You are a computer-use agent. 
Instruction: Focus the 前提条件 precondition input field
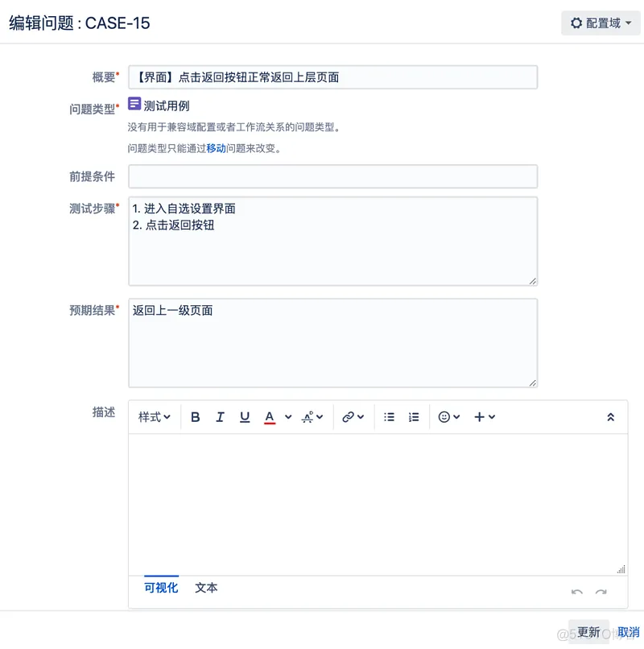tap(332, 176)
